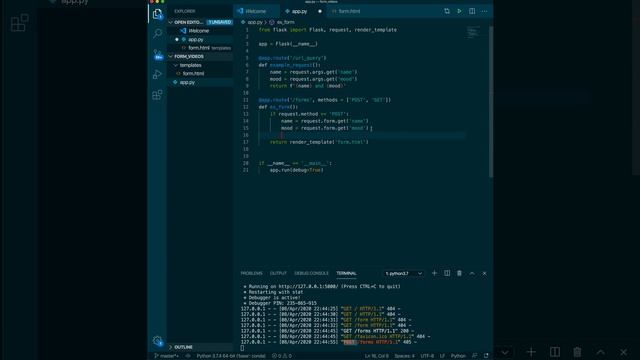This screenshot has width=640, height=360.
Task: Switch to the app.py editor tab
Action: tap(300, 11)
